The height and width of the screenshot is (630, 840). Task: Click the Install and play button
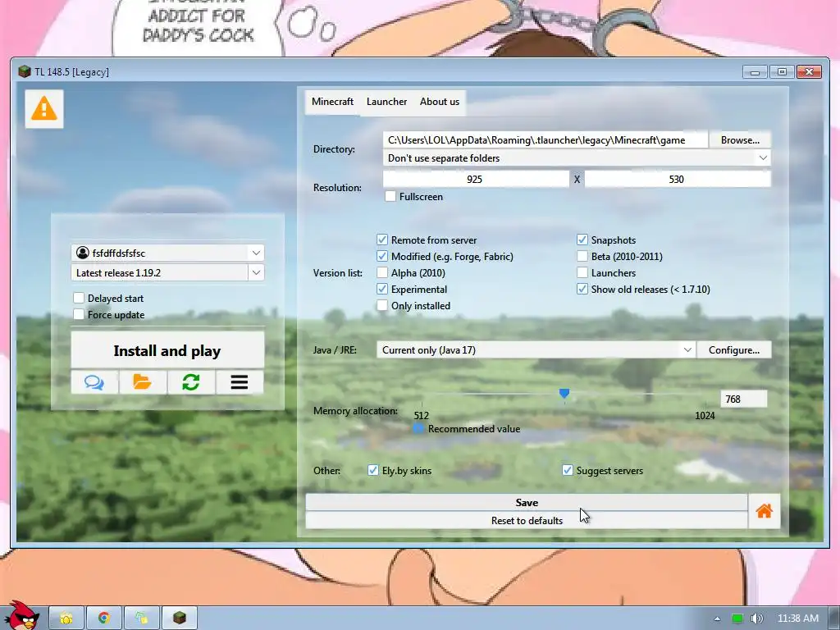[x=167, y=350]
